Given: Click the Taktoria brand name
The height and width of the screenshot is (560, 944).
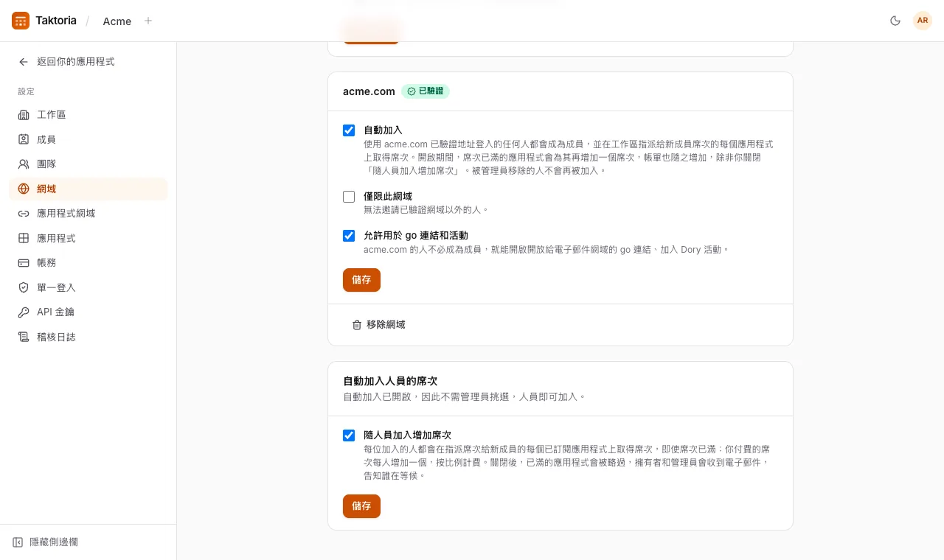Looking at the screenshot, I should (x=56, y=21).
